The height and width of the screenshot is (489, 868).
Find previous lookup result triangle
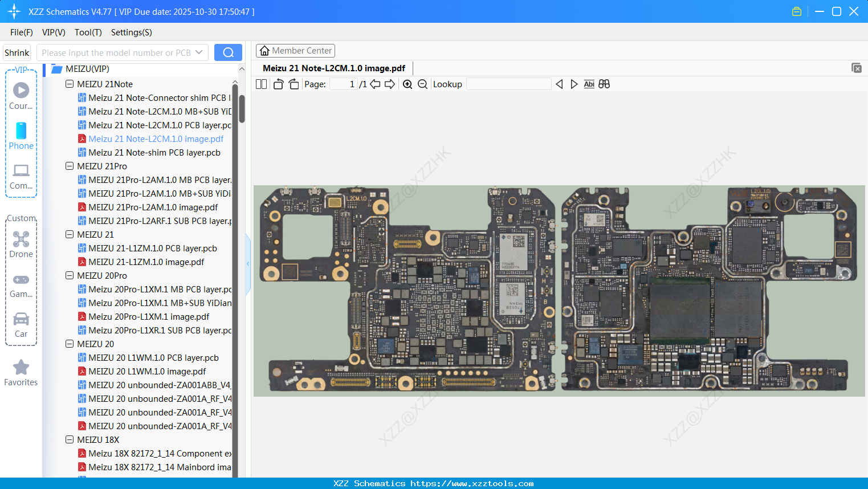pyautogui.click(x=559, y=84)
